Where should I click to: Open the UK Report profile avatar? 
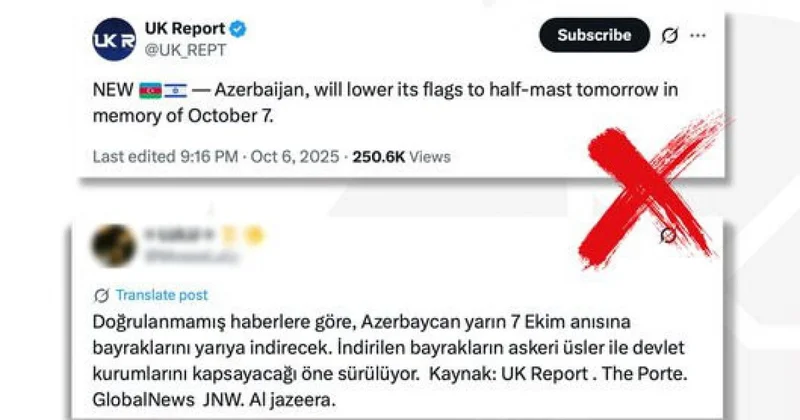click(114, 39)
